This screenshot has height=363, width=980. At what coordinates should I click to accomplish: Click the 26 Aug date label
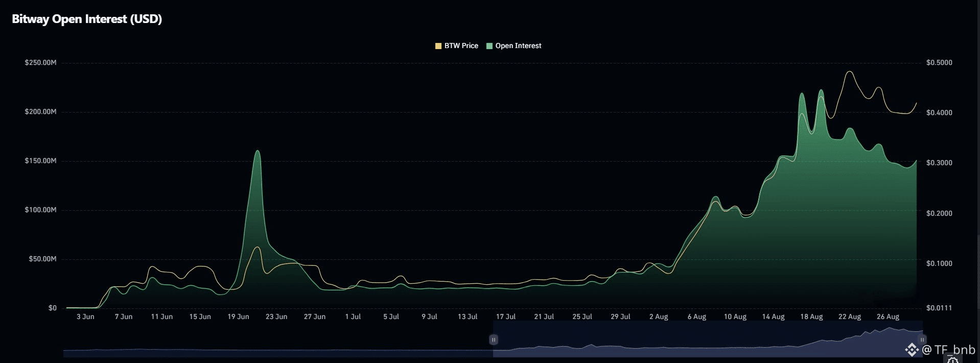tap(888, 316)
